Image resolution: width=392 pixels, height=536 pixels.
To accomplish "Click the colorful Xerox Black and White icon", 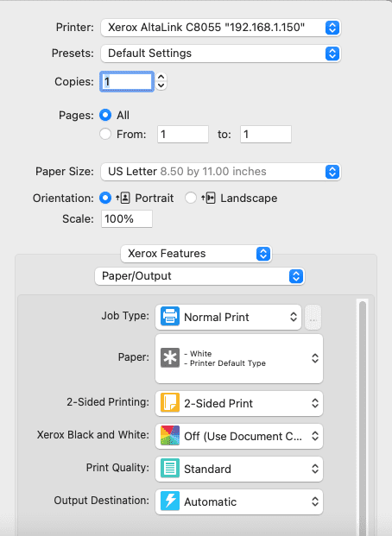I will point(170,436).
